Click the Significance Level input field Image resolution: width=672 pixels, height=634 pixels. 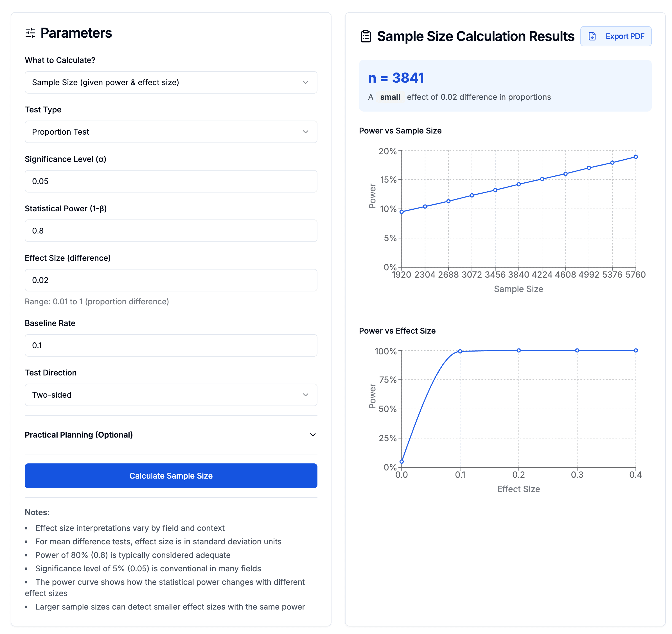(x=171, y=181)
